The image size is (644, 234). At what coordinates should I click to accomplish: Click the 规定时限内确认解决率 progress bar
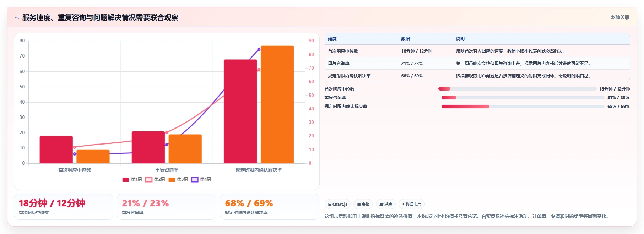click(523, 107)
